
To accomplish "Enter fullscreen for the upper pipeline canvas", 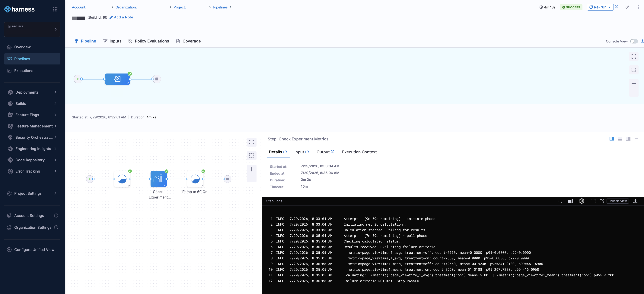I will pyautogui.click(x=634, y=56).
